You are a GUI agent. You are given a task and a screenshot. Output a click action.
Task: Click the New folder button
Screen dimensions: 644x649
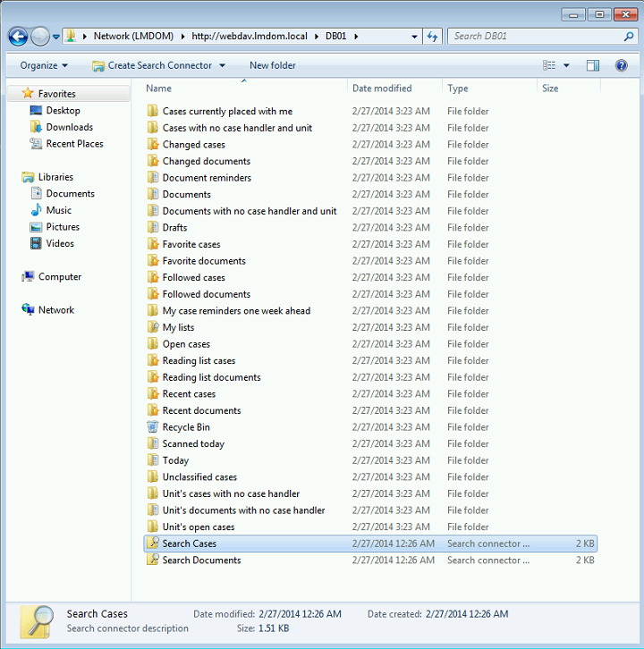[x=272, y=65]
